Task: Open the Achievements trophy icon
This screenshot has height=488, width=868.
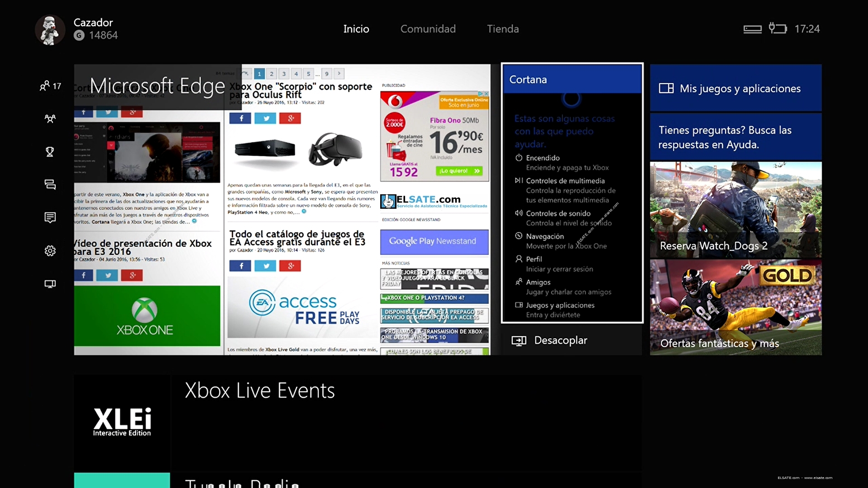Action: tap(50, 152)
